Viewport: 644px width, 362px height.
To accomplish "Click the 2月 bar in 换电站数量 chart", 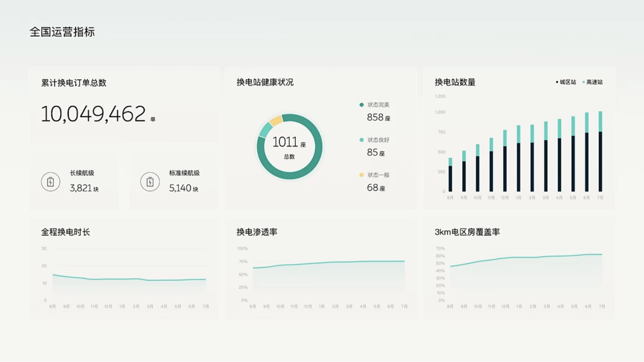I will click(x=532, y=158).
